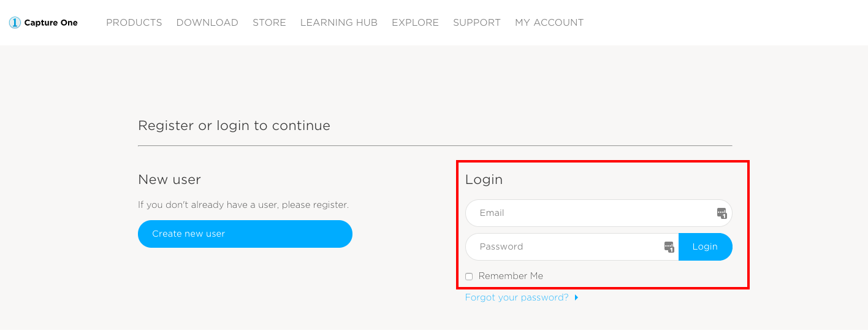Toggle the Remember Me checkbox
This screenshot has width=868, height=333.
click(x=469, y=277)
